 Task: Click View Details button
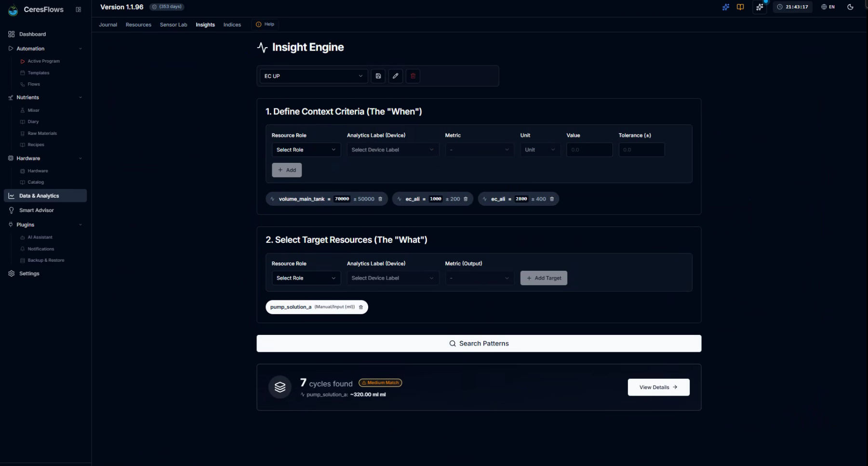click(658, 387)
